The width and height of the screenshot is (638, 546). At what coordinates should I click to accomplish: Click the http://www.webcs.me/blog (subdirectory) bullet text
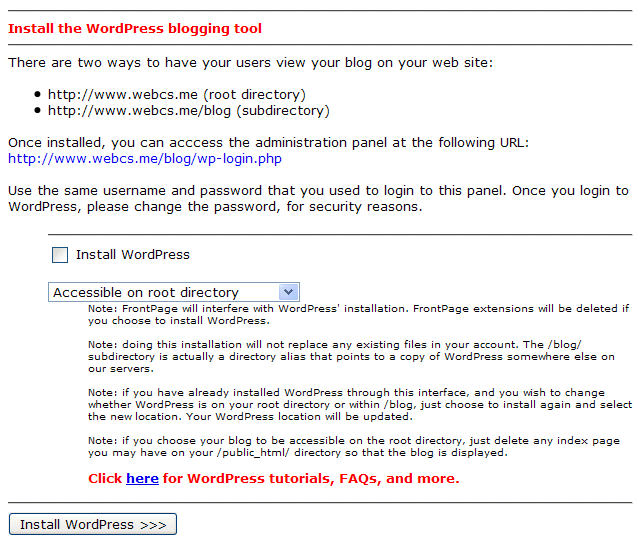coord(189,111)
